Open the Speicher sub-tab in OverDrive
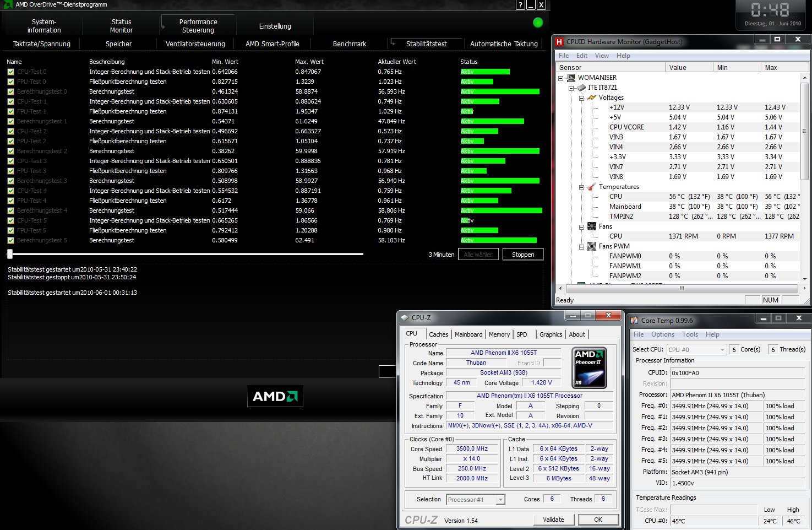 [x=118, y=44]
